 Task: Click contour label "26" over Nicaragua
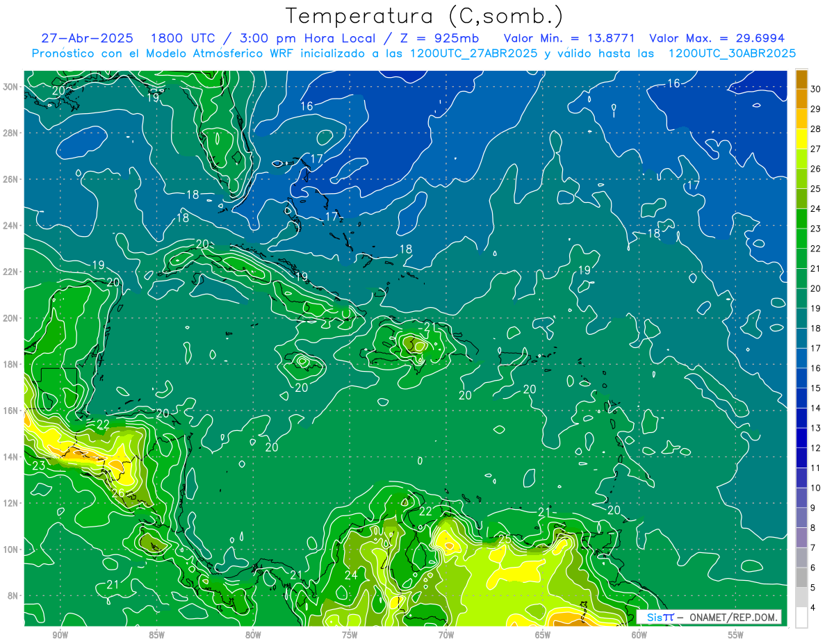tap(118, 494)
